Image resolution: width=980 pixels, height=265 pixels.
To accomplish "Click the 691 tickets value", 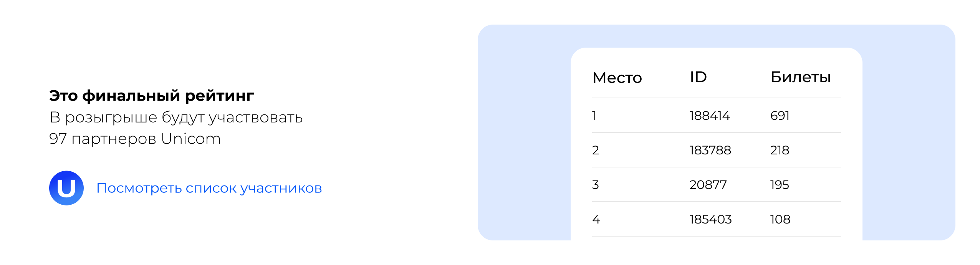I will [780, 116].
